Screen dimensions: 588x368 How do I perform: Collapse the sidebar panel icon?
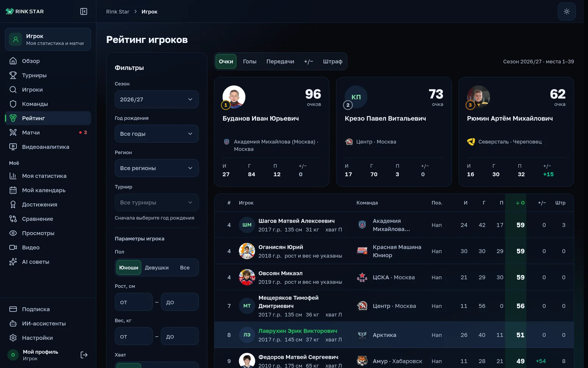[x=84, y=11]
